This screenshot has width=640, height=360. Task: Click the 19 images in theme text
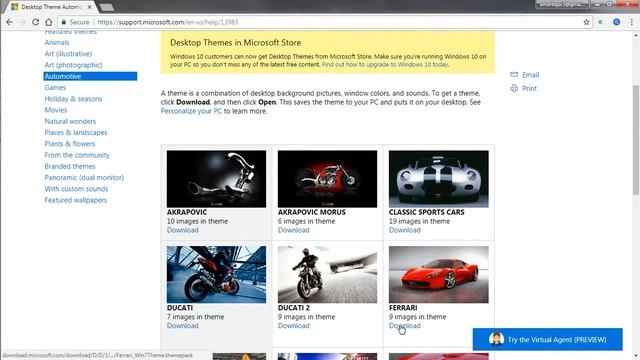pos(419,221)
